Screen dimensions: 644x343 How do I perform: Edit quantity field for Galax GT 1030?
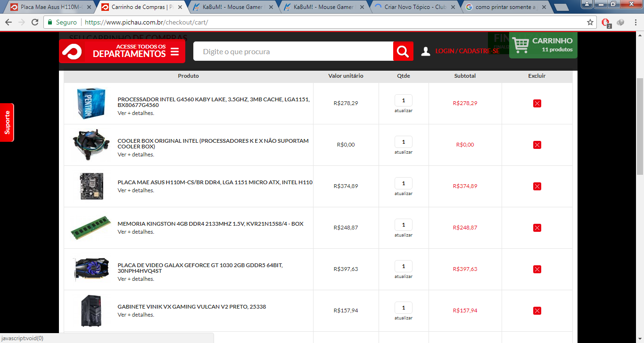coord(404,266)
